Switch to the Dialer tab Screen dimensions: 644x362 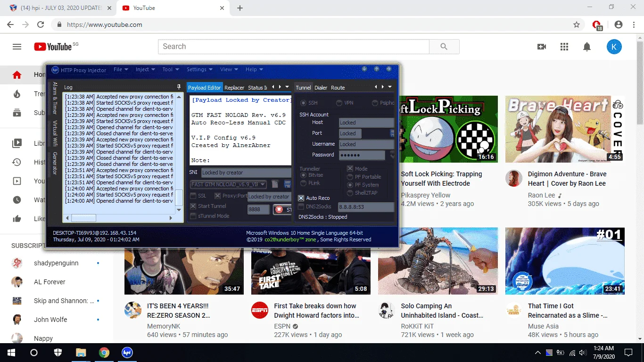321,88
